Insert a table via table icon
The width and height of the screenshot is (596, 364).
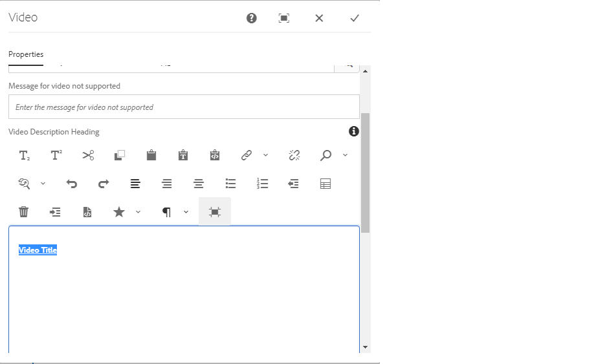[326, 184]
